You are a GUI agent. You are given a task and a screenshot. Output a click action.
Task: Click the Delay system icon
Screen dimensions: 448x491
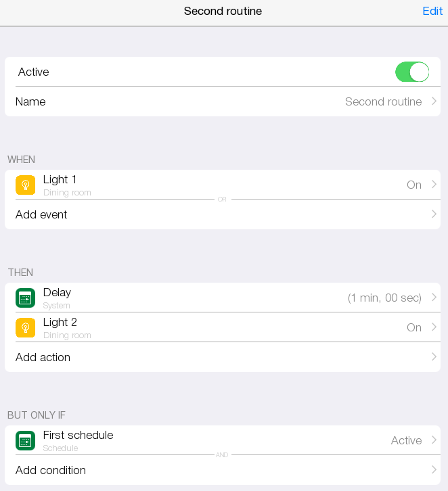(x=25, y=298)
